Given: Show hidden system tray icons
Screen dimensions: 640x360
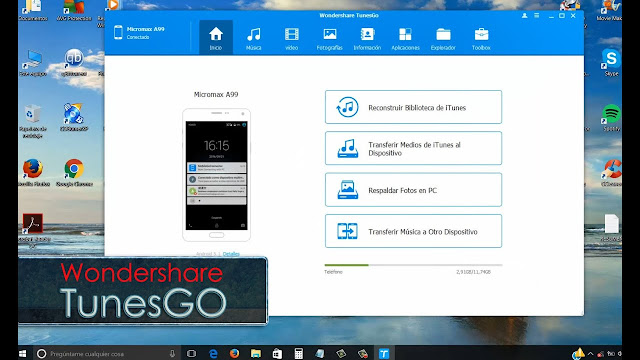Looking at the screenshot, I should click(590, 354).
